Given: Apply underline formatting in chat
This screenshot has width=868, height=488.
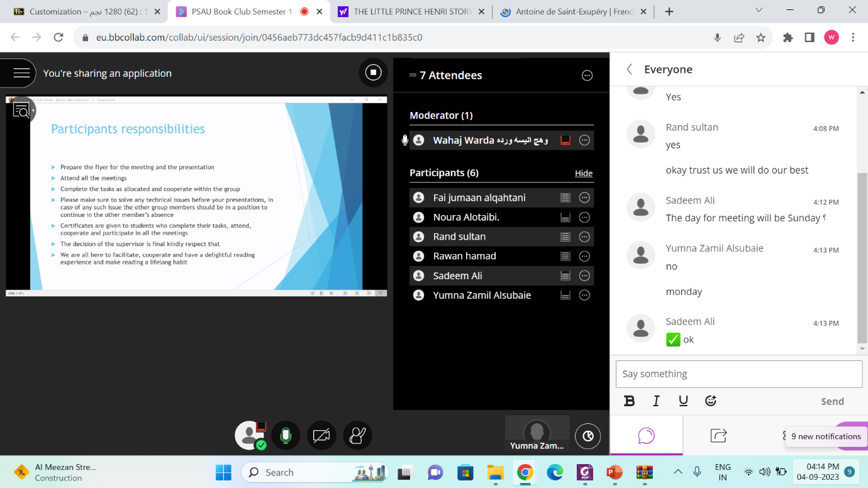Looking at the screenshot, I should pyautogui.click(x=683, y=401).
